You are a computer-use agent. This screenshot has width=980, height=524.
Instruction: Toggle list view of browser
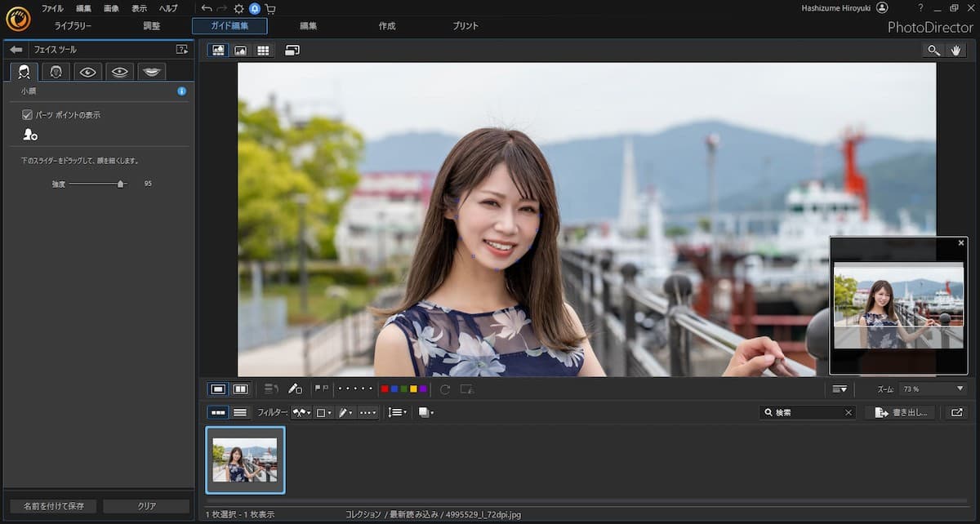coord(240,413)
